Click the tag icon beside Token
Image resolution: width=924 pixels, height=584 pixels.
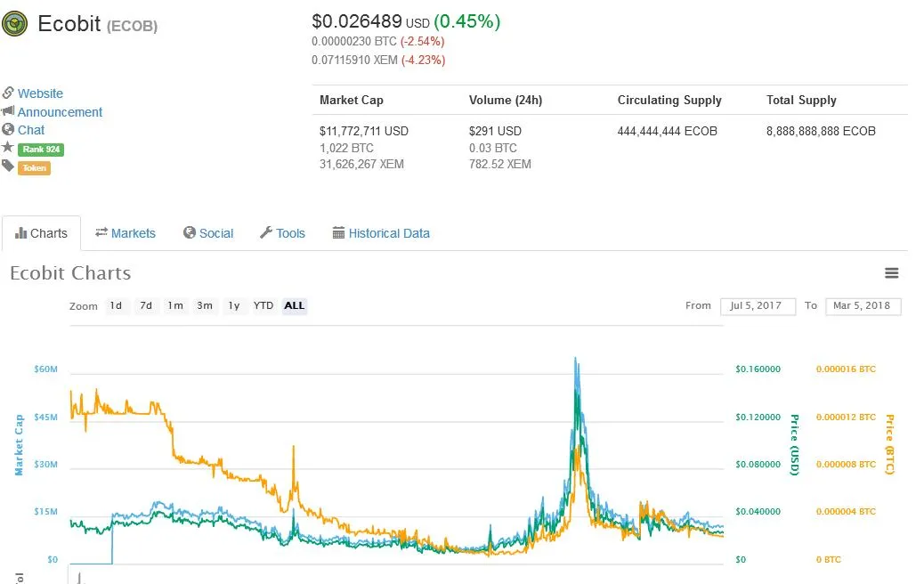point(8,166)
